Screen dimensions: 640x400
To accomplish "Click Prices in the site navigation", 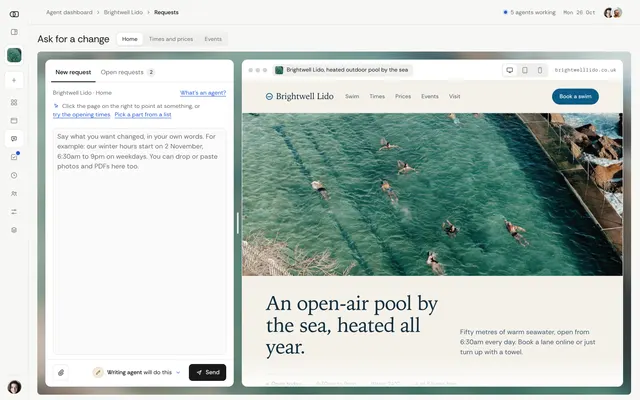I will pos(403,96).
